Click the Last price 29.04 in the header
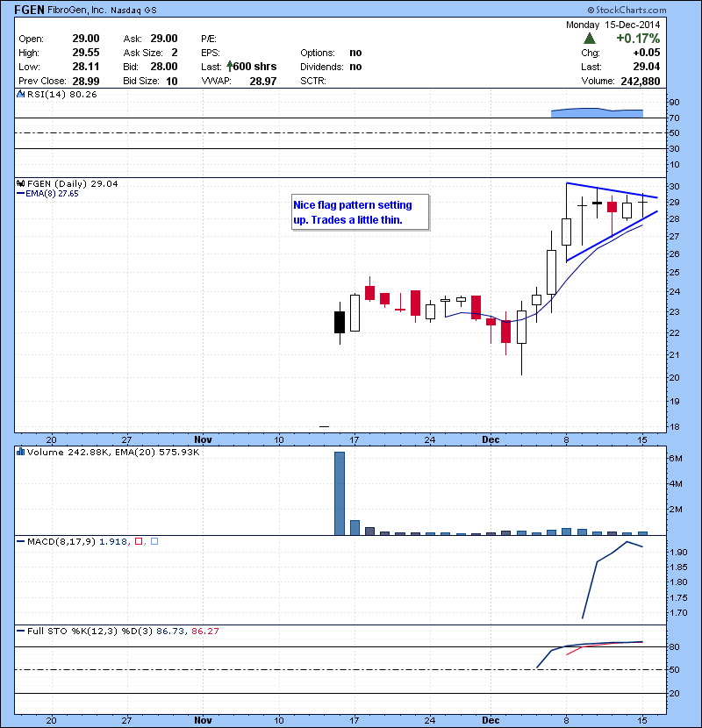 (x=646, y=67)
